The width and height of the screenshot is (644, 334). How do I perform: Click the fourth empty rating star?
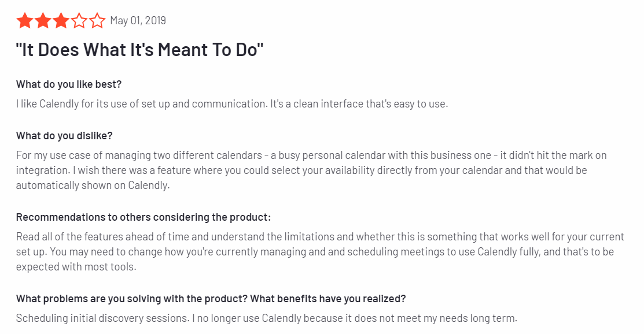(79, 21)
